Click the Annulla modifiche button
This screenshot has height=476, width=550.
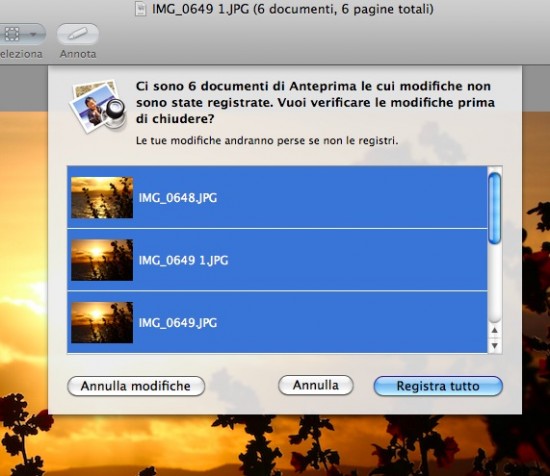136,386
